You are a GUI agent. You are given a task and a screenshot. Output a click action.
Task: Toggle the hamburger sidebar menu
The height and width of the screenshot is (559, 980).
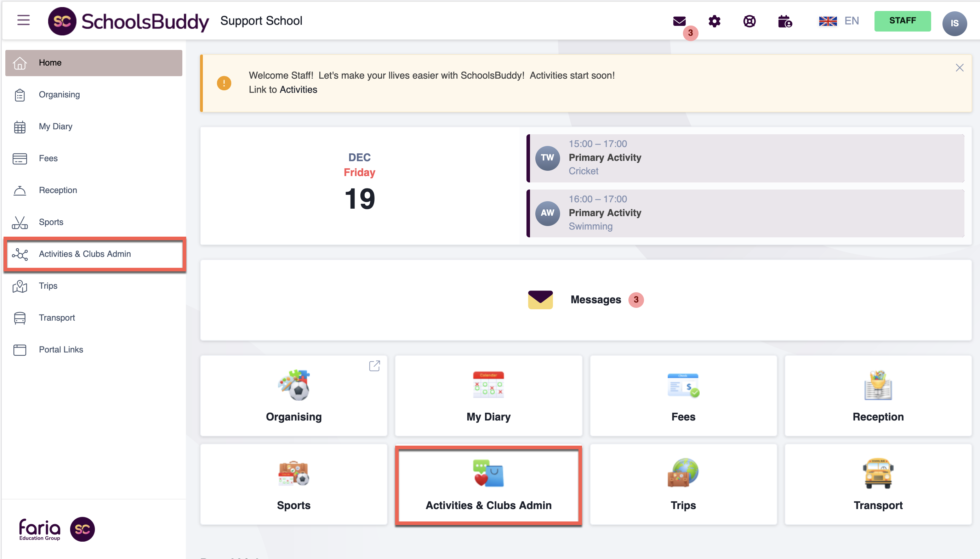pos(23,20)
